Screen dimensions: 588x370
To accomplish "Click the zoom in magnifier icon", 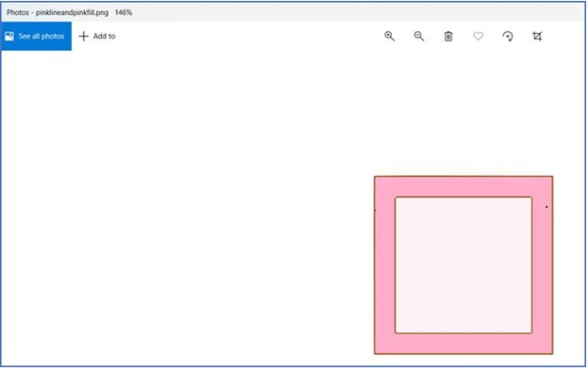I will (x=389, y=36).
